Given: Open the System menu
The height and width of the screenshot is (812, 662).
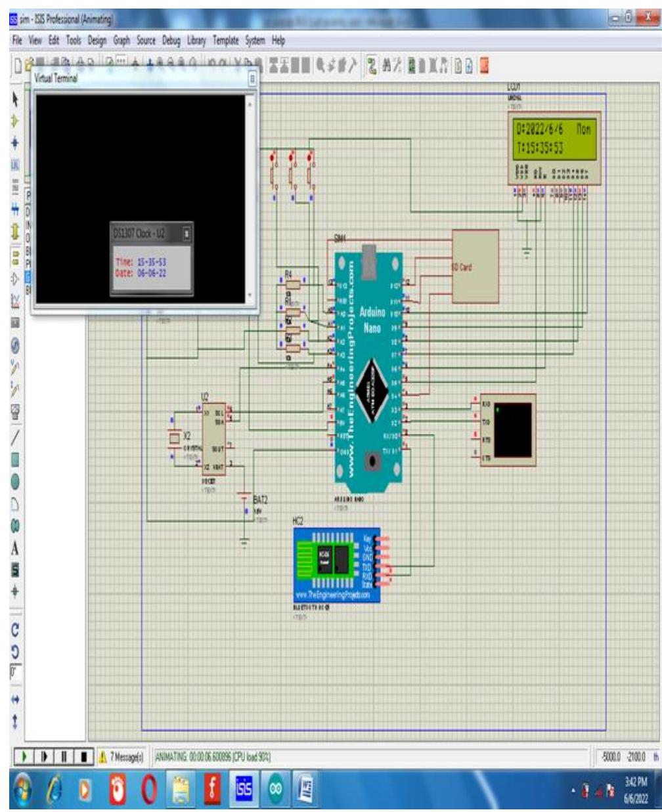Looking at the screenshot, I should (x=255, y=41).
